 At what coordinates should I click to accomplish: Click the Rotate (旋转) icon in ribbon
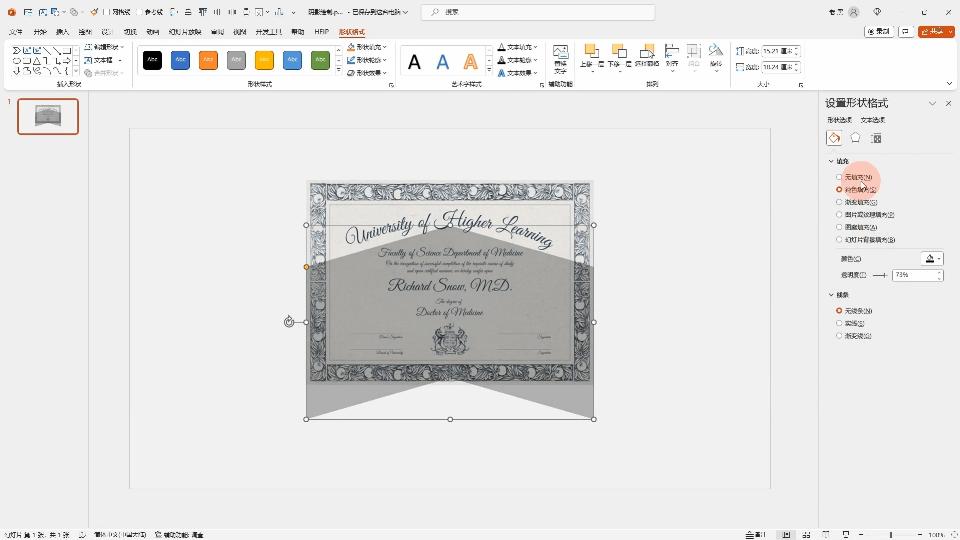point(716,56)
